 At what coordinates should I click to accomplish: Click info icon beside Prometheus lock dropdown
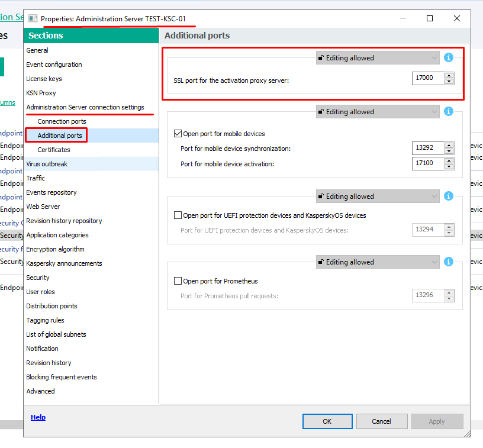(448, 262)
